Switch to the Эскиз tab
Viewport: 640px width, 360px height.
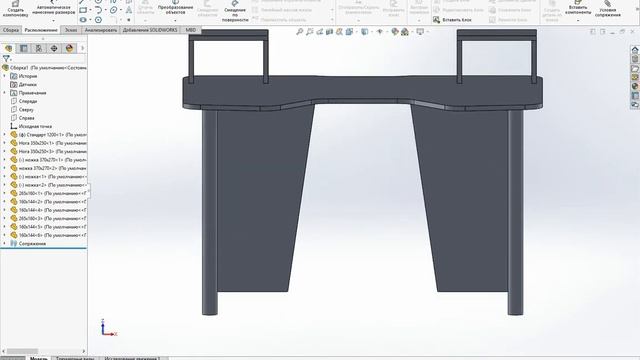tap(71, 30)
